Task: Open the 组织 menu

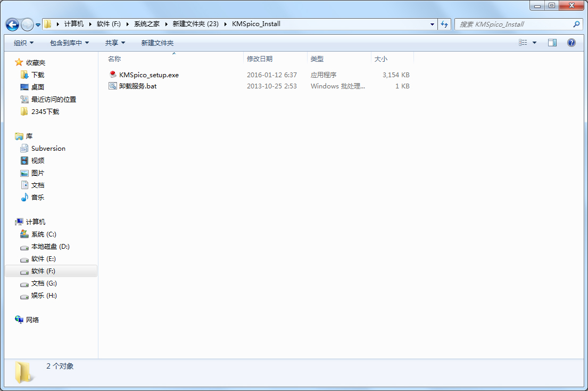Action: pyautogui.click(x=23, y=43)
